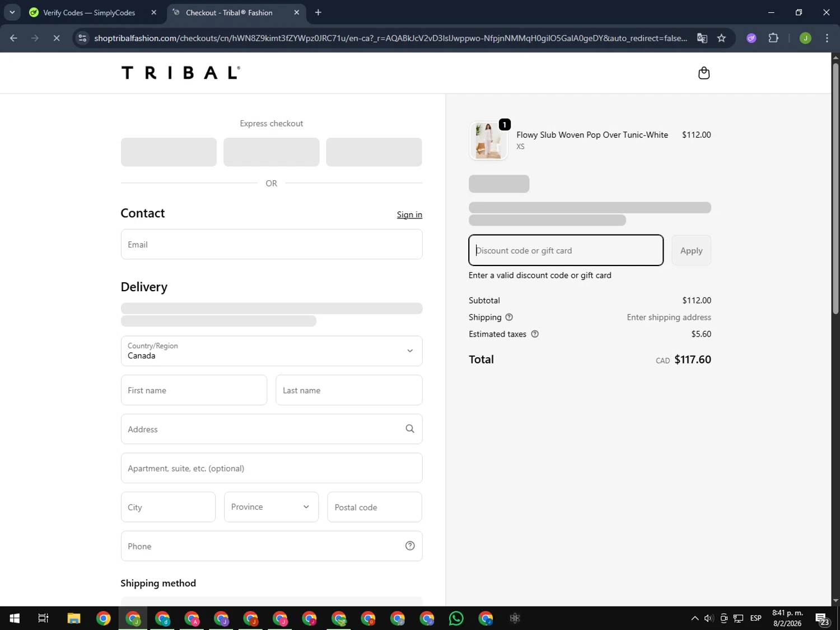Viewport: 840px width, 630px height.
Task: Open the Province dropdown
Action: (272, 507)
